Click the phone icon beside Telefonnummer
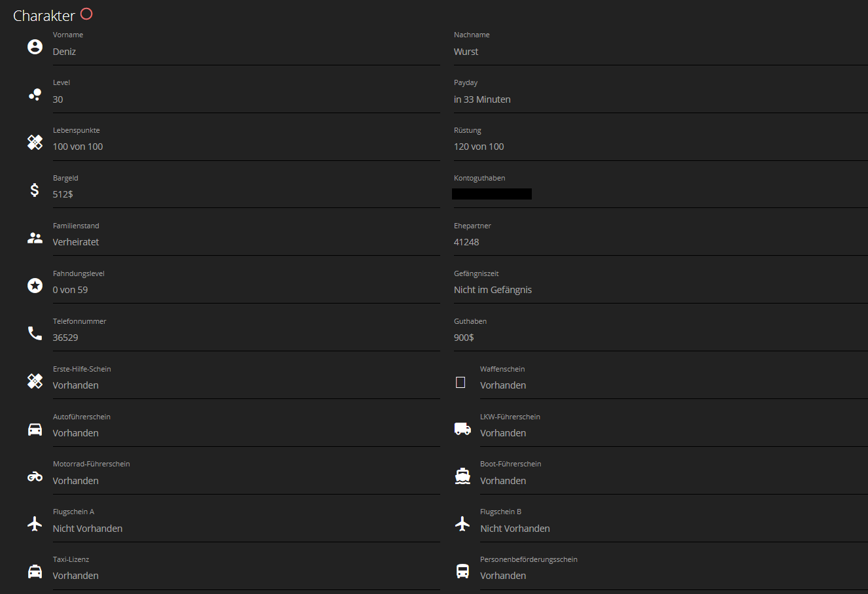 click(x=35, y=333)
